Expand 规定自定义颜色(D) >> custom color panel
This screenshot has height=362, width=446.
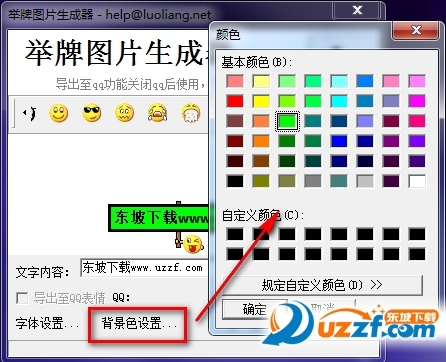tap(322, 285)
